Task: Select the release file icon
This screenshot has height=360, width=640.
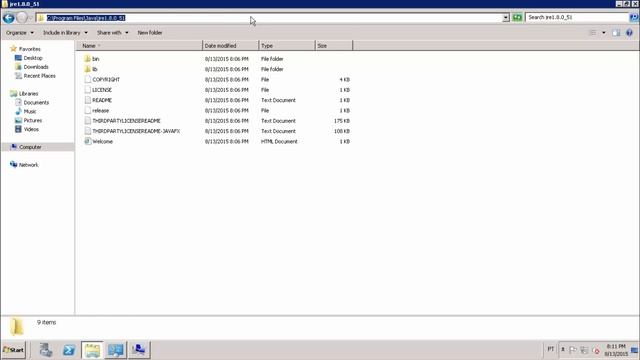Action: tap(87, 110)
